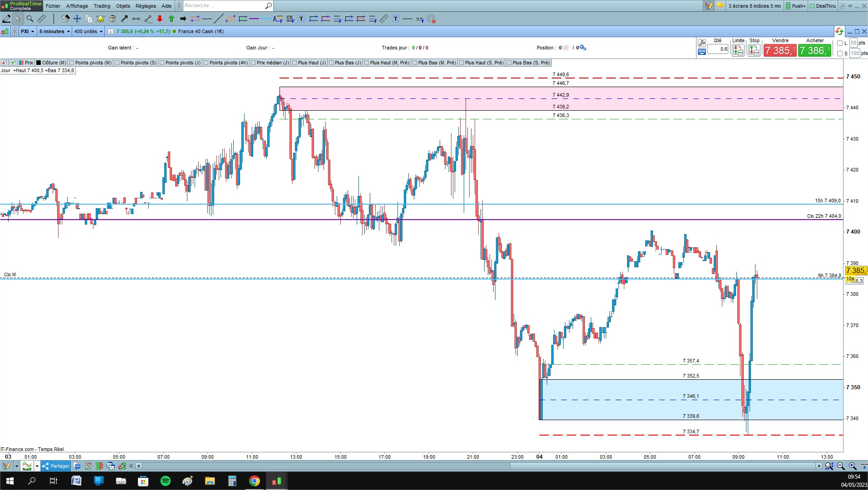Click the green Acheter price button
Screen dimensions: 868x490
(x=815, y=50)
